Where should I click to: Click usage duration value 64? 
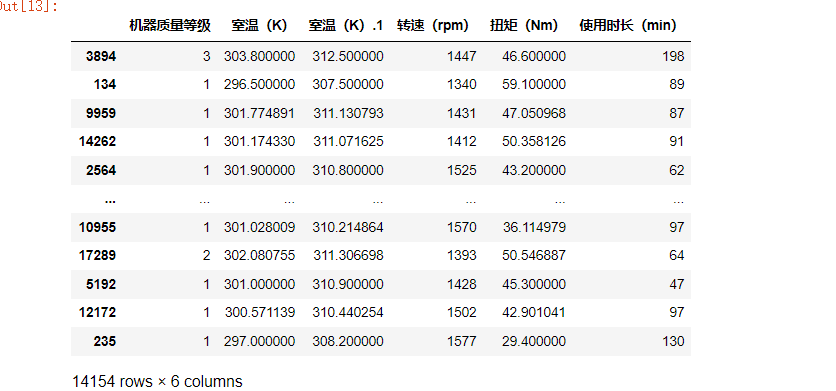coord(677,256)
